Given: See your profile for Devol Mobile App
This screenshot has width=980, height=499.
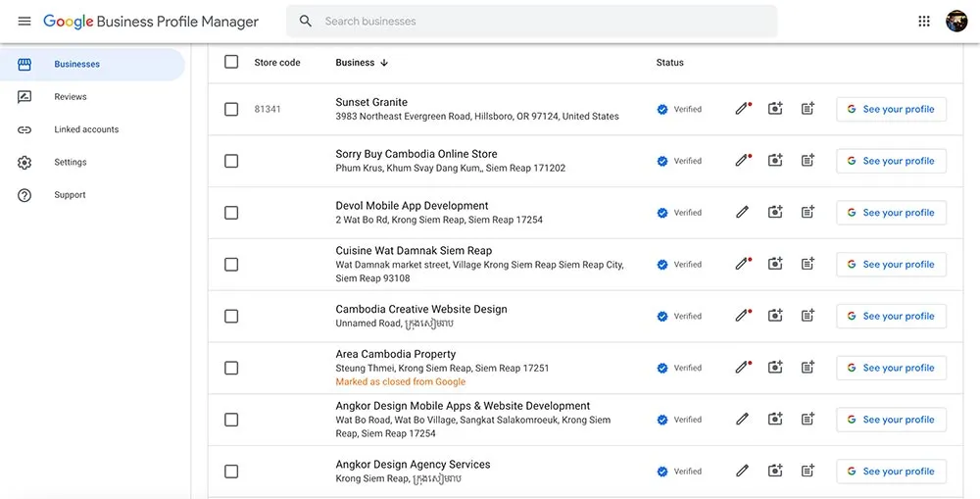Looking at the screenshot, I should (x=891, y=213).
